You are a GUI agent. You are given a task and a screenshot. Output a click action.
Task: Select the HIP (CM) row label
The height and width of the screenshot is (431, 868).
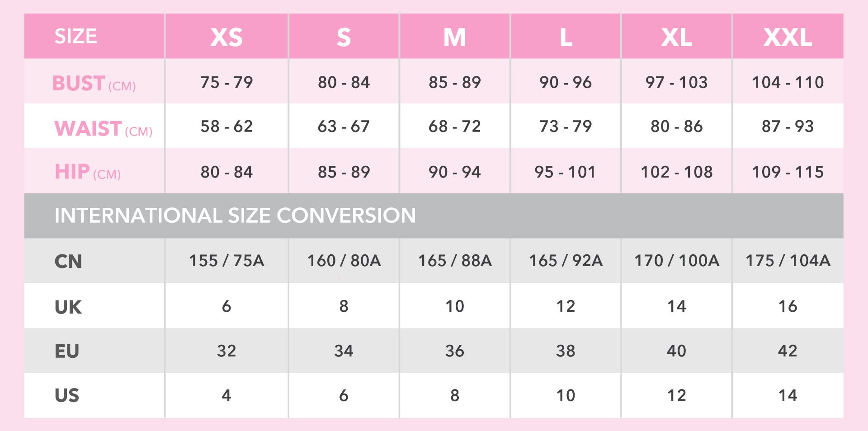point(88,172)
